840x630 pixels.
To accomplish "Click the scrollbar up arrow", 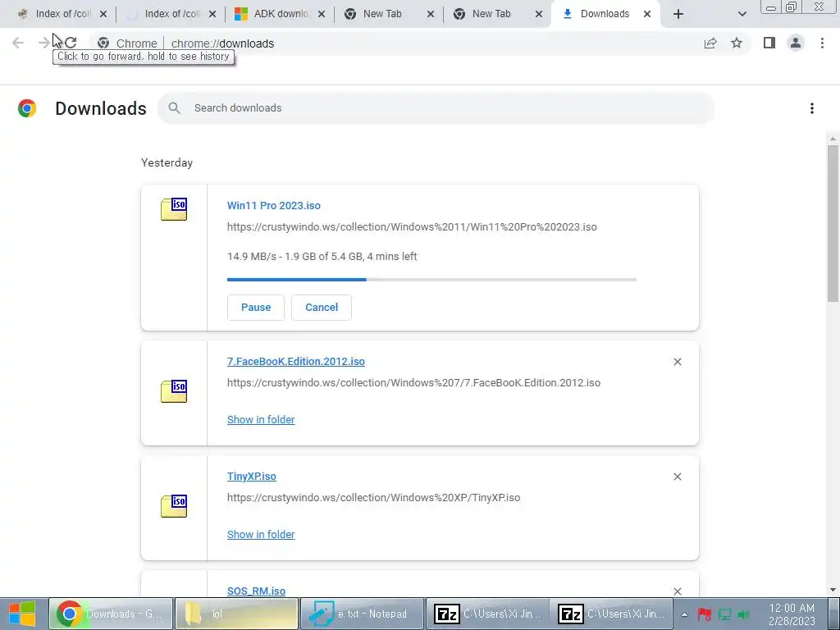I will coord(833,139).
